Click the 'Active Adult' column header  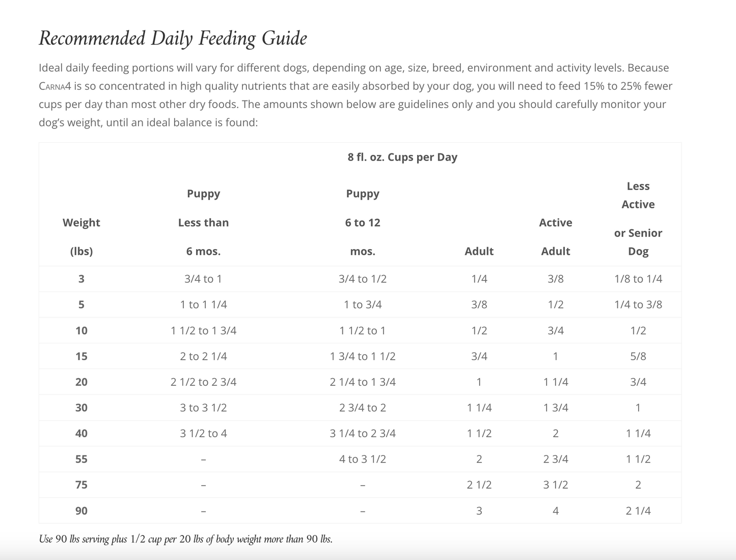click(x=555, y=236)
